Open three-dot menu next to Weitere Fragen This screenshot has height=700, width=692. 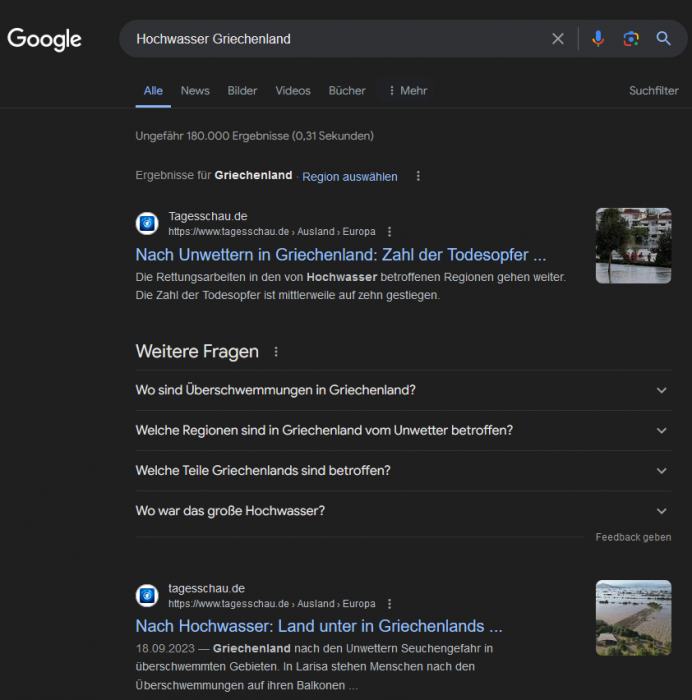277,352
